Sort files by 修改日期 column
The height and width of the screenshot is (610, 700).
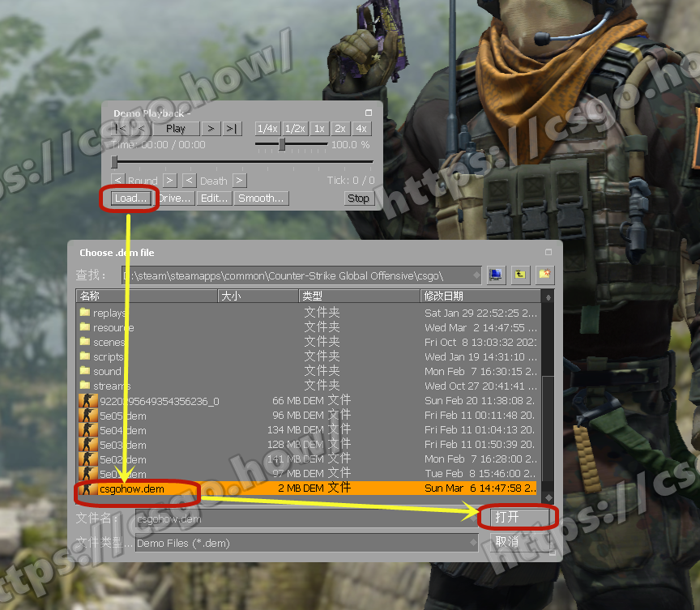(x=480, y=296)
